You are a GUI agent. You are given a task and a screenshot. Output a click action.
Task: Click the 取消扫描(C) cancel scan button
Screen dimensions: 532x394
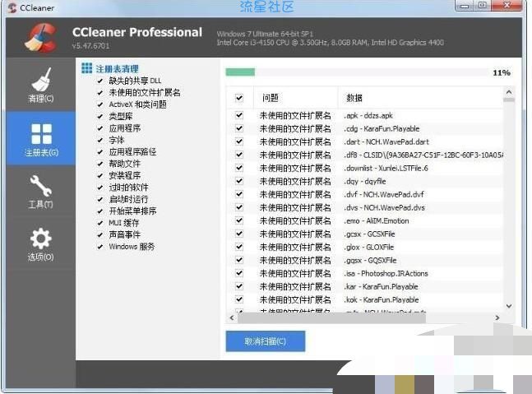click(x=266, y=341)
